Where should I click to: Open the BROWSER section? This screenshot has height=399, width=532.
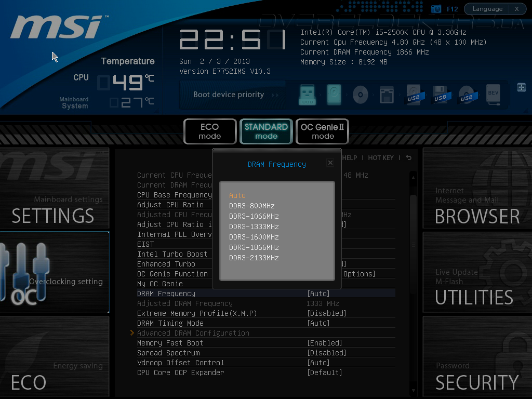coord(477,188)
